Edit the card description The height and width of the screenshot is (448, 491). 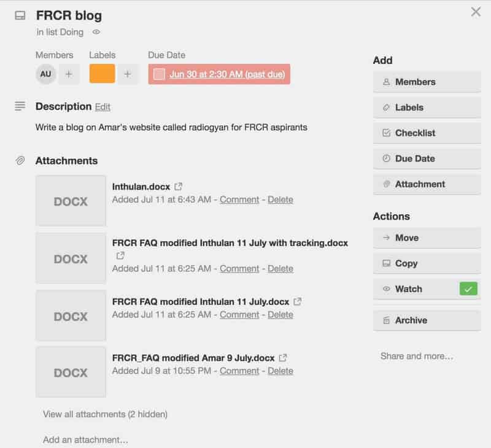click(x=101, y=106)
